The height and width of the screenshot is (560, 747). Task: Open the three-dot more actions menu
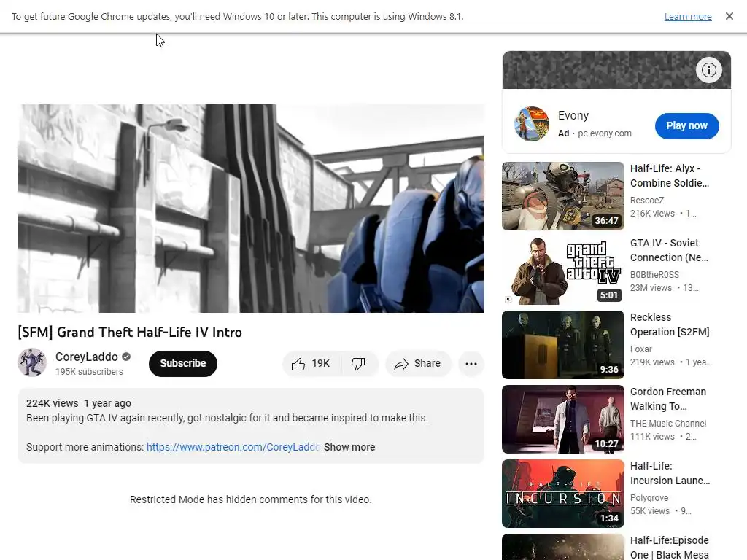tap(471, 364)
